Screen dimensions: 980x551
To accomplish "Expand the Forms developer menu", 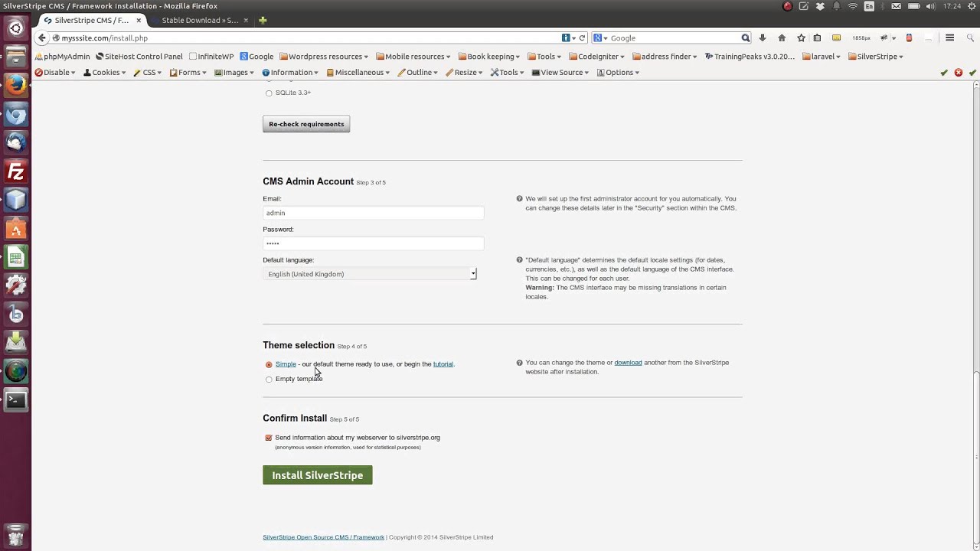I will (188, 73).
